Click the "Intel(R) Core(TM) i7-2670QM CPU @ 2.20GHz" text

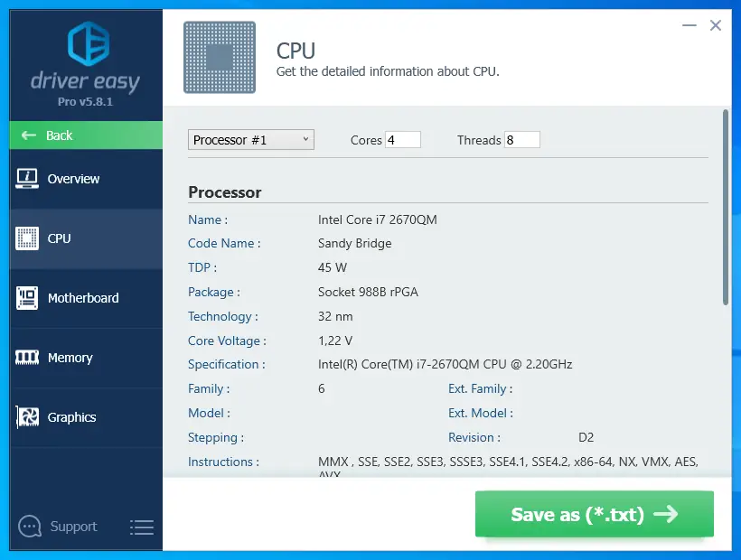click(x=445, y=364)
